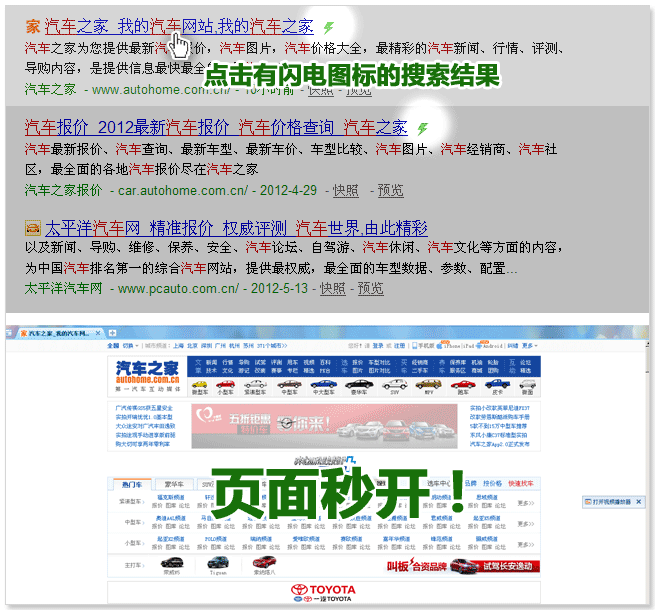Click the 登录 login link
The image size is (655, 610).
coord(378,346)
